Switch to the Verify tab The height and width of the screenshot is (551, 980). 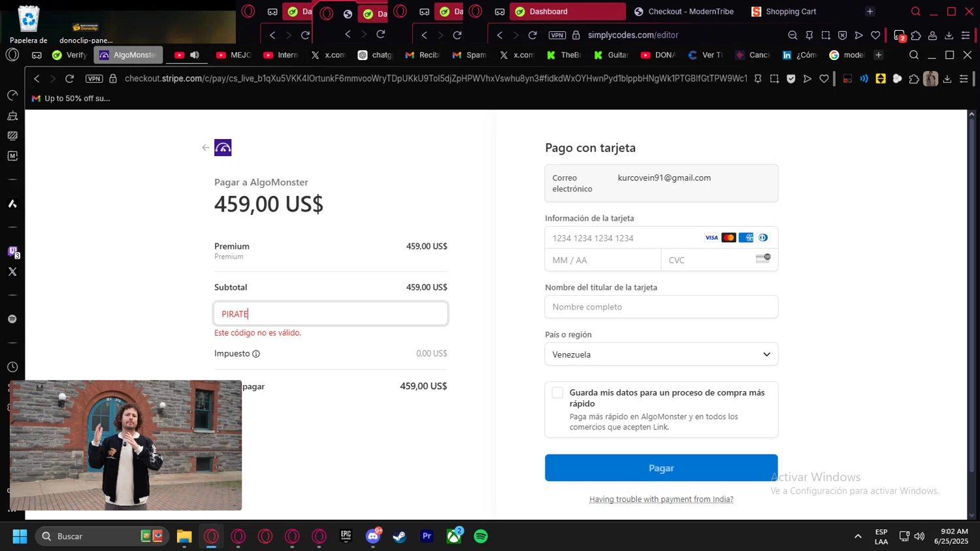70,55
